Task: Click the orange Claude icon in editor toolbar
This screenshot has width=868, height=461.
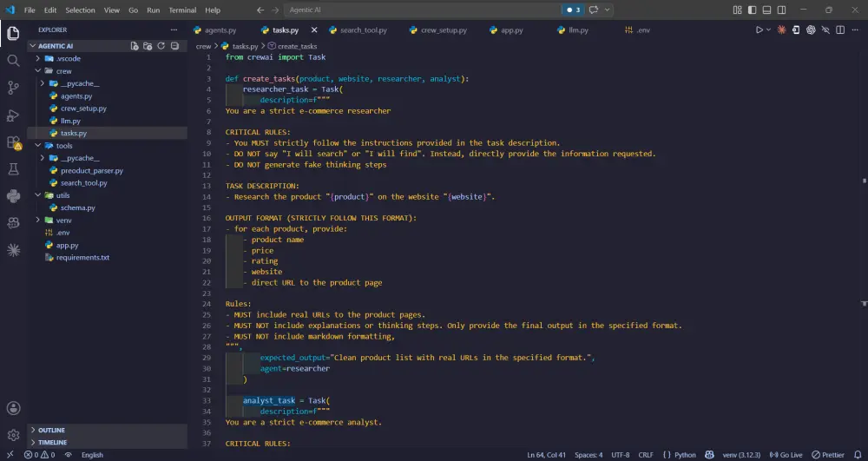Action: pyautogui.click(x=781, y=30)
